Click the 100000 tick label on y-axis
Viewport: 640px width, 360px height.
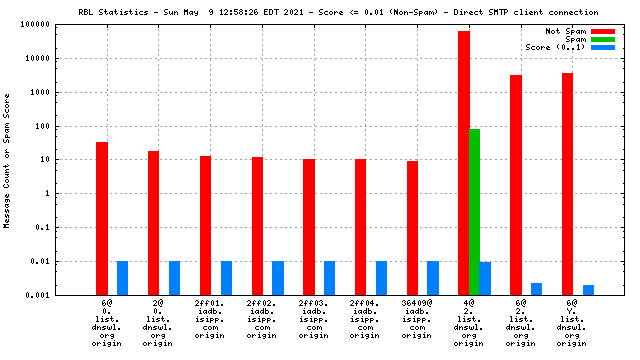coord(35,24)
